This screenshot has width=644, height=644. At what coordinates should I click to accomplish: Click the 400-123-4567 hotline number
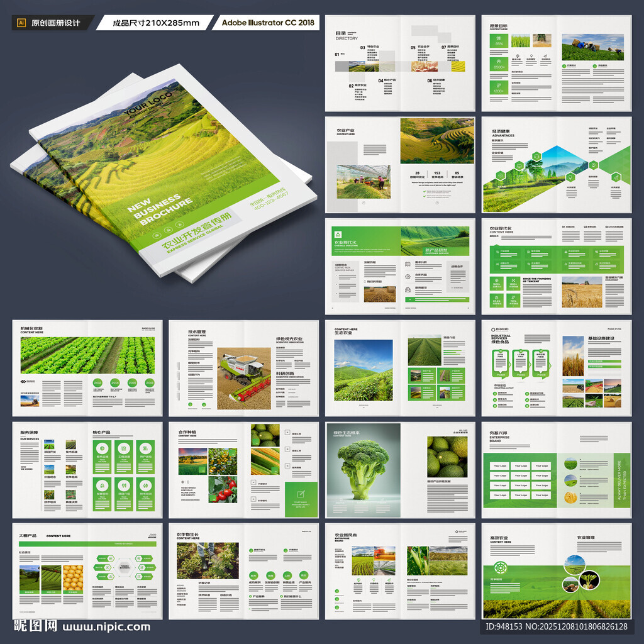pyautogui.click(x=271, y=202)
